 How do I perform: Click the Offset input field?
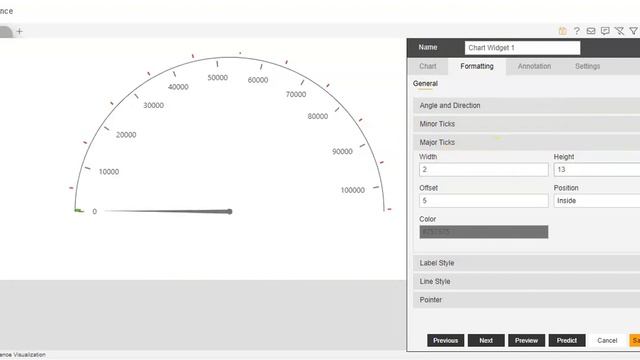pos(484,200)
